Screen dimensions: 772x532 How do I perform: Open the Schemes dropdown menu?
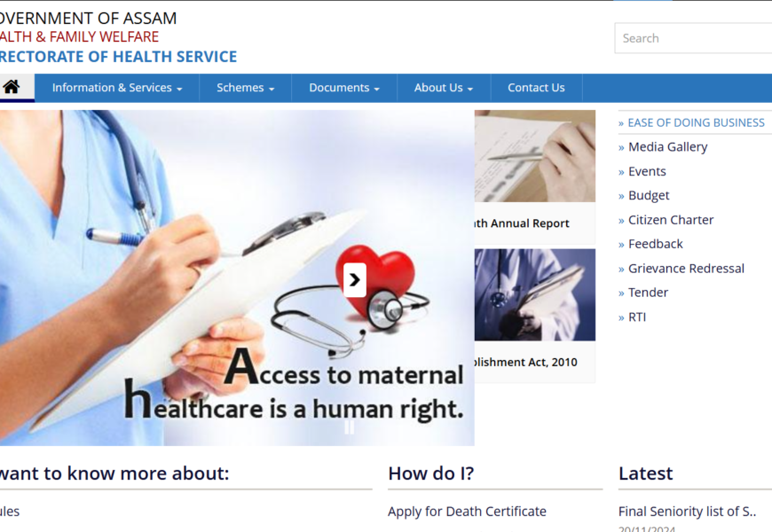(x=245, y=88)
